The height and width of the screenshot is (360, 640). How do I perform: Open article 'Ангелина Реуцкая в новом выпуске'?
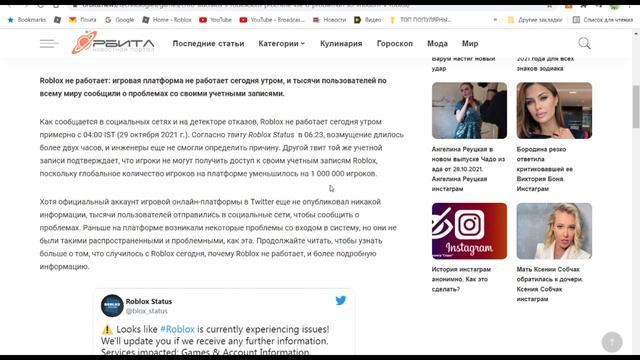469,169
